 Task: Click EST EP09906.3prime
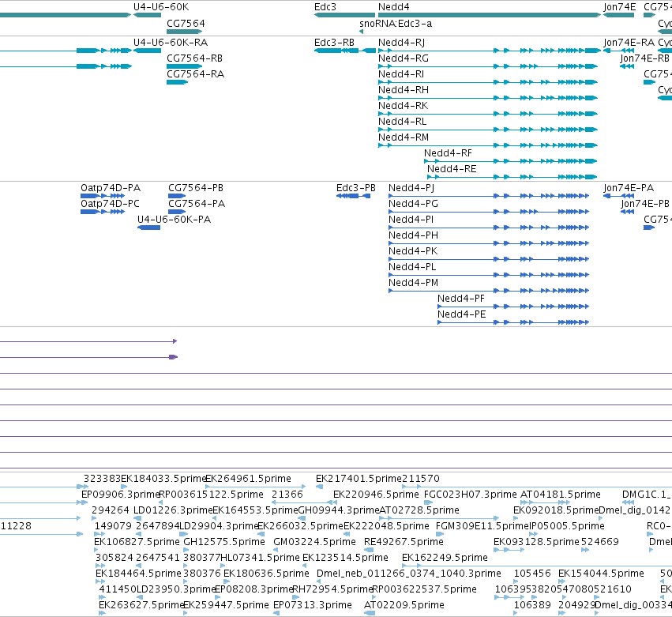pos(84,502)
